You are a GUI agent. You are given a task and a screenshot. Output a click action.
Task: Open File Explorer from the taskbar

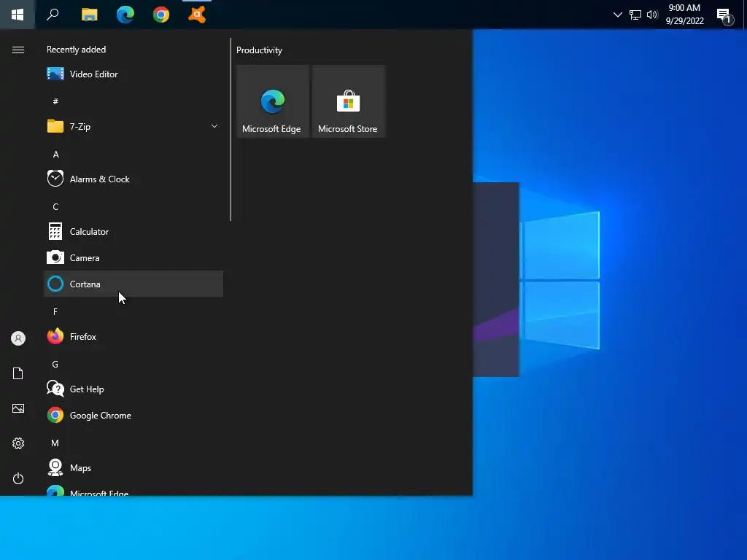tap(89, 15)
